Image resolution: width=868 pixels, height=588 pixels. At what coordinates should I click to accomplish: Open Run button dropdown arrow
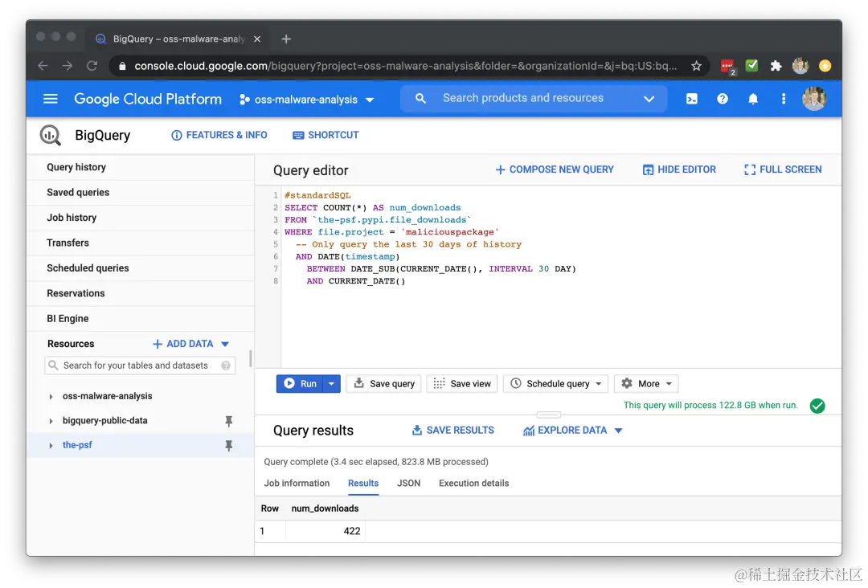pos(331,384)
